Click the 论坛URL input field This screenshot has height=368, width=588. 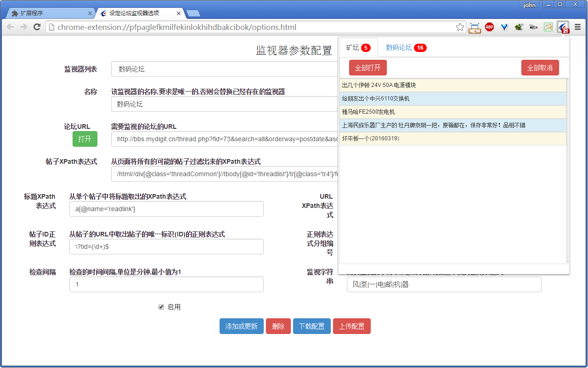[224, 139]
